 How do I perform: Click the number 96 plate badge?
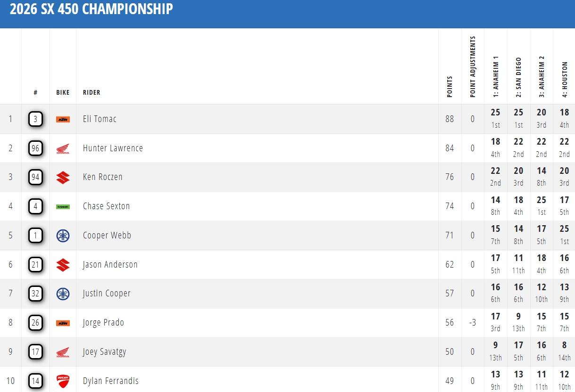pos(35,148)
